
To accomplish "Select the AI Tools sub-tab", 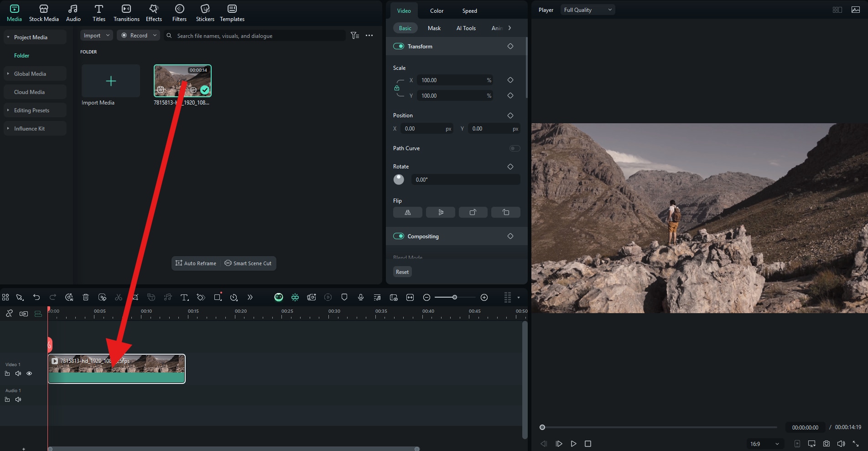I will point(466,28).
